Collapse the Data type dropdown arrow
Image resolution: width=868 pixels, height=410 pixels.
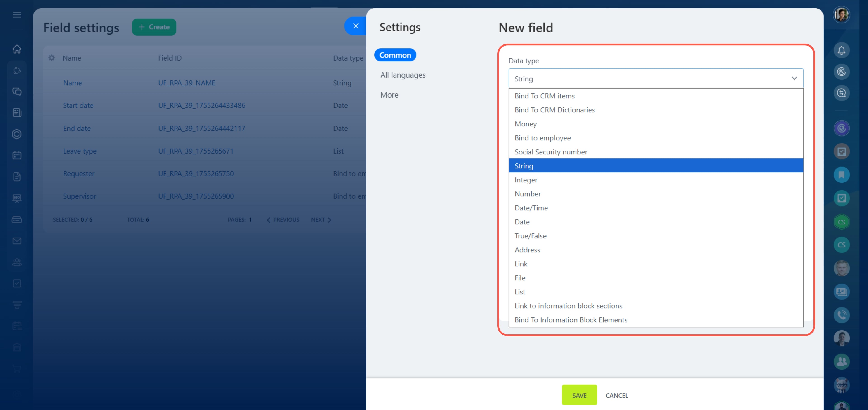click(794, 78)
